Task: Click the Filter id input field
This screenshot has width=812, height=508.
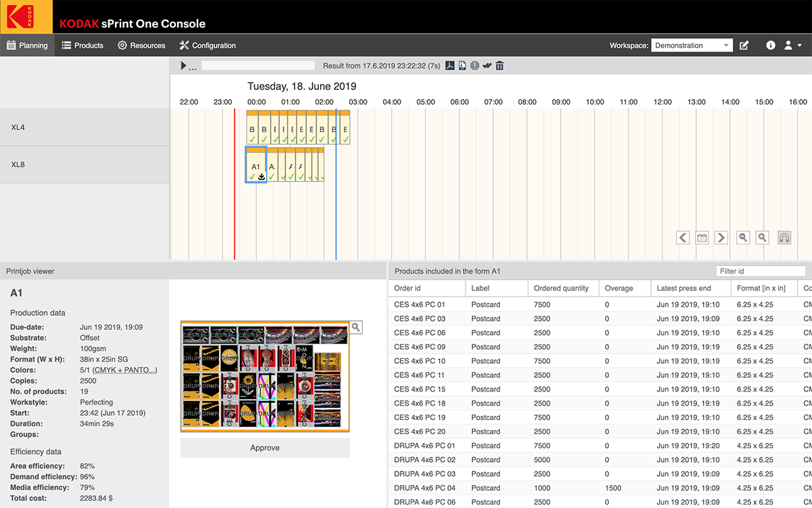Action: point(760,271)
